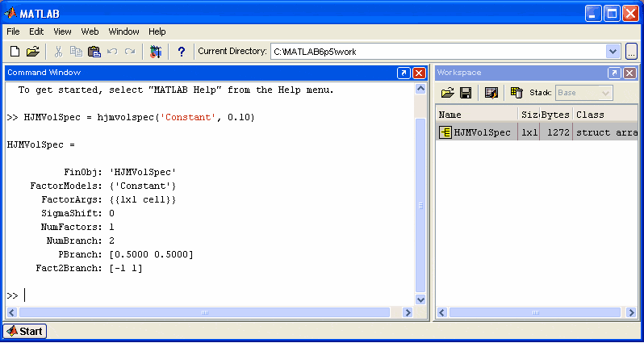Open the Edit menu
Image resolution: width=644 pixels, height=343 pixels.
click(x=36, y=31)
